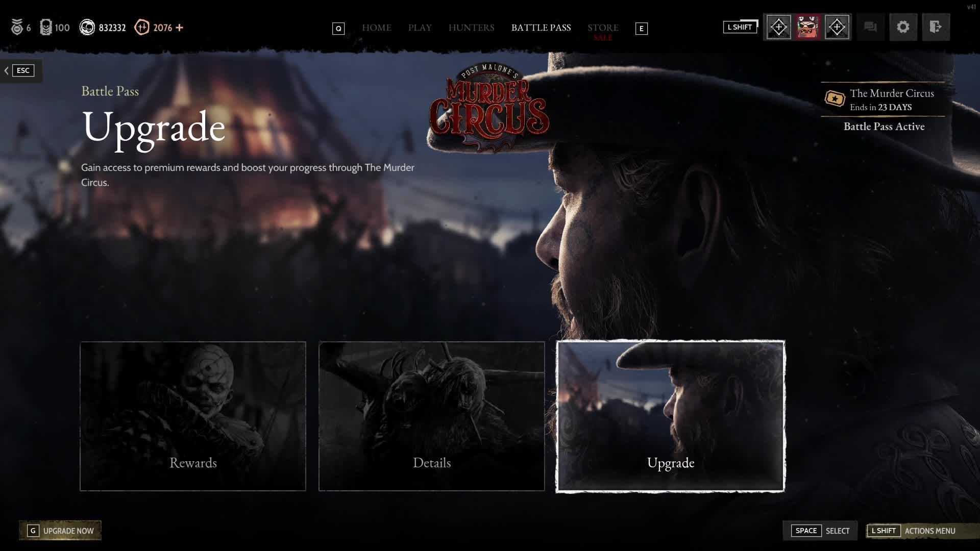Click the prestige rank badge icon

(17, 28)
